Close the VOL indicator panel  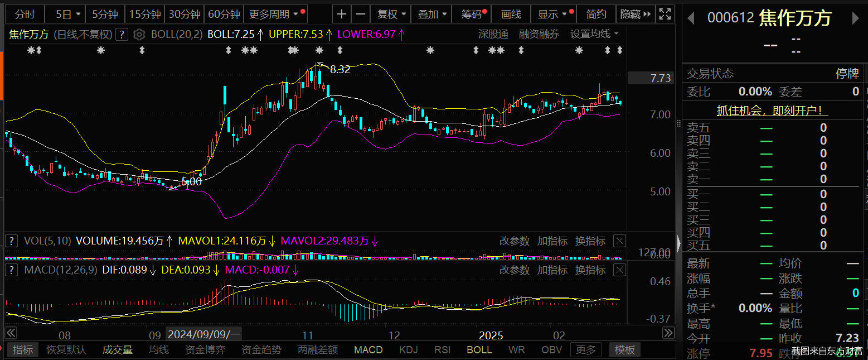click(x=619, y=241)
